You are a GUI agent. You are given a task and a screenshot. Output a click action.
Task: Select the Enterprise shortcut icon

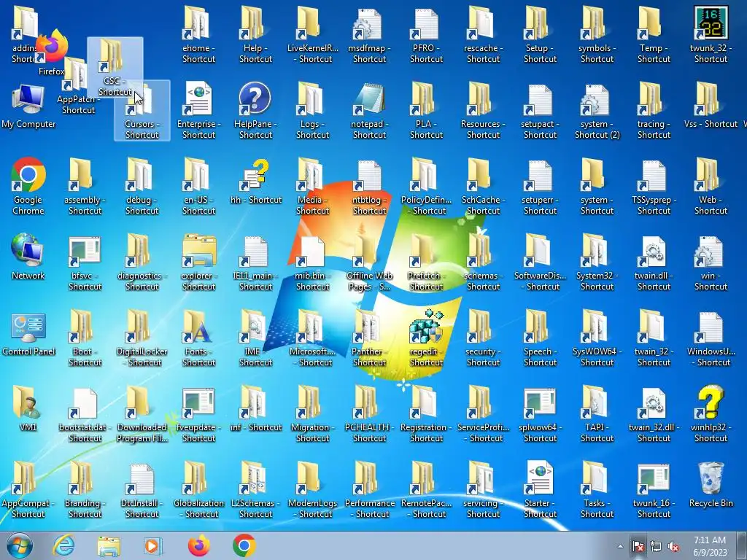[x=198, y=111]
